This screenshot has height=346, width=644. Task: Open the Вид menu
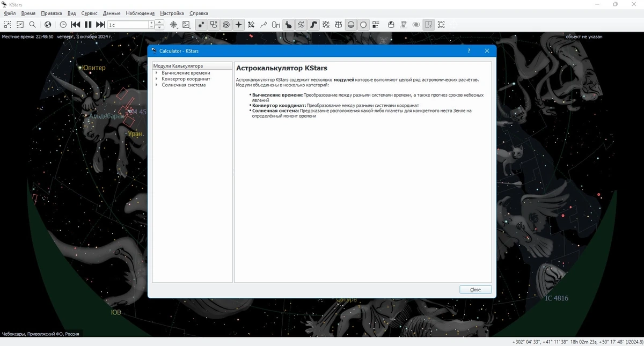click(x=72, y=13)
